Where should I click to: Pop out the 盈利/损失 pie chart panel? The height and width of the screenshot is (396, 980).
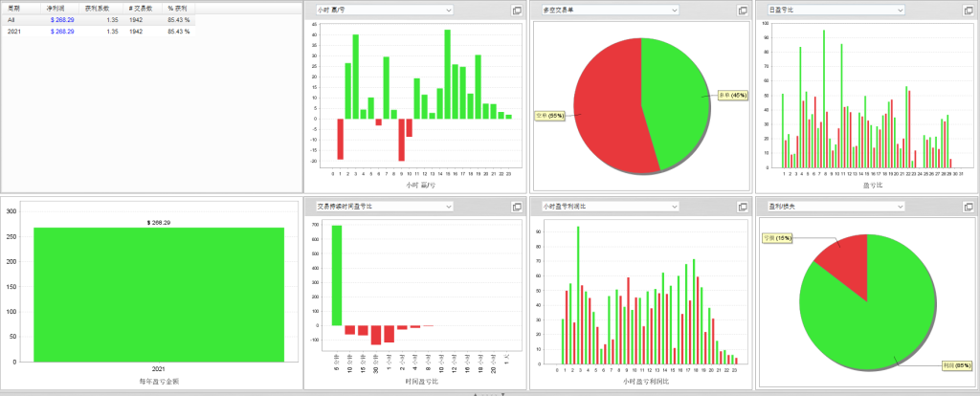point(969,206)
